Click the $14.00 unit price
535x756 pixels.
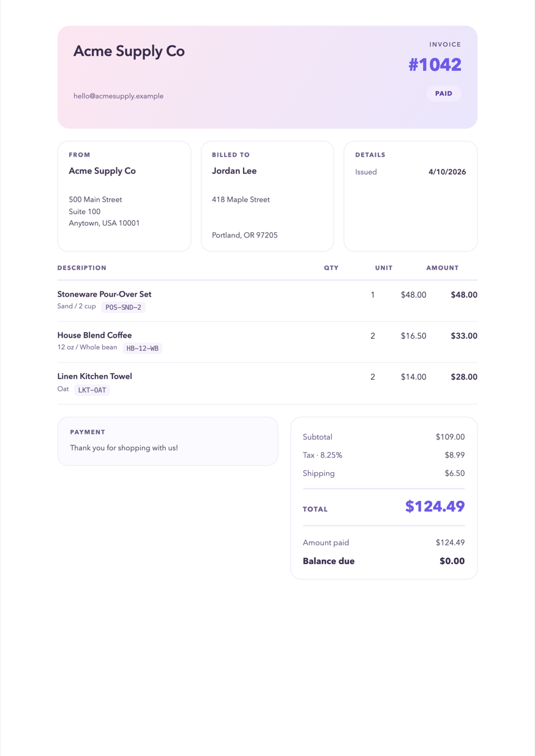(414, 377)
